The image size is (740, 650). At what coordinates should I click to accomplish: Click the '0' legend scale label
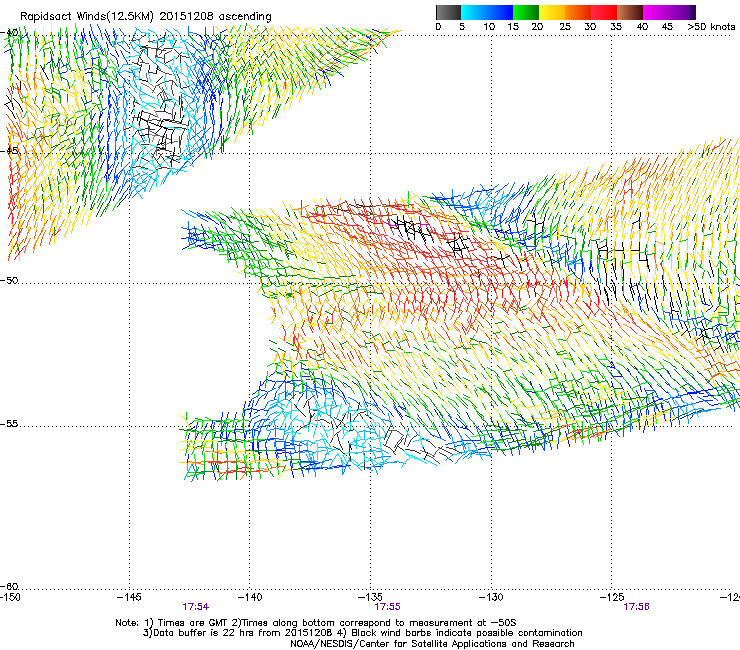438,27
